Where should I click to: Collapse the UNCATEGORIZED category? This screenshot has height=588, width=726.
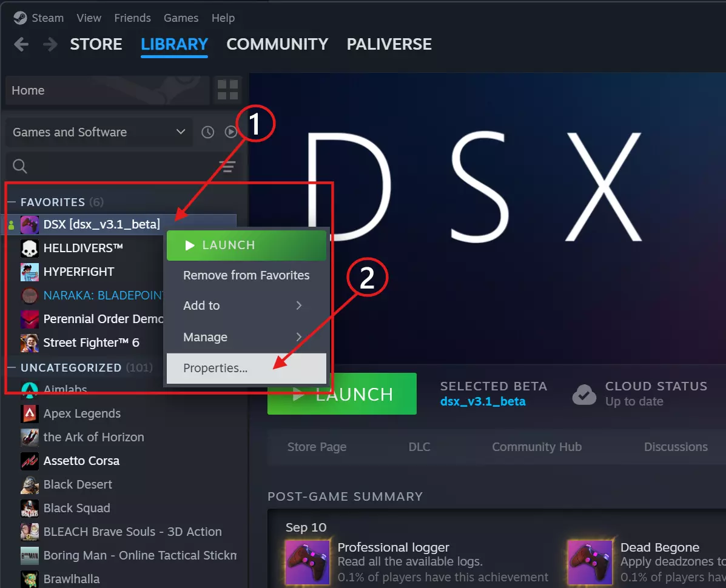[x=12, y=367]
